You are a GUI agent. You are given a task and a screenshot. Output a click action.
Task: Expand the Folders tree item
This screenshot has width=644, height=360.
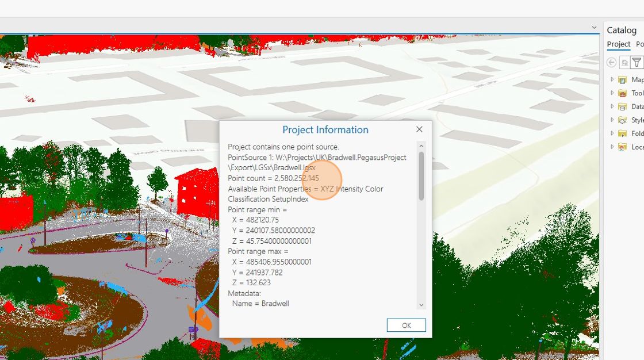click(612, 133)
